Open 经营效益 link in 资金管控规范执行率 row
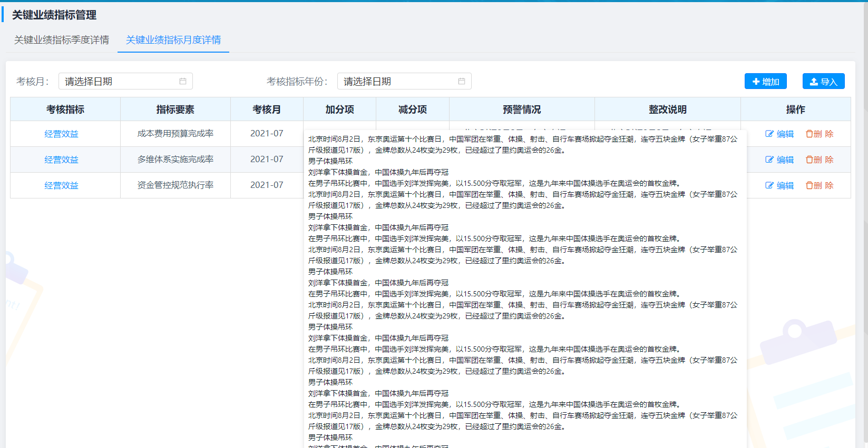Image resolution: width=868 pixels, height=448 pixels. click(62, 185)
